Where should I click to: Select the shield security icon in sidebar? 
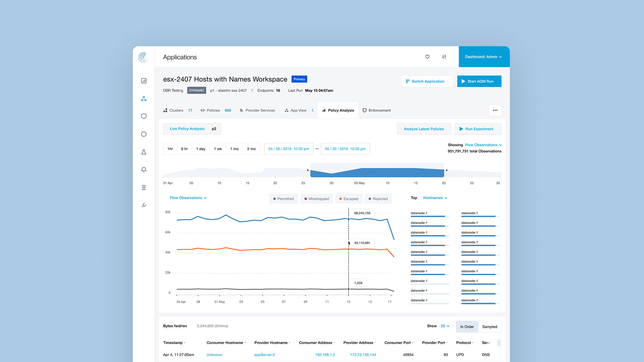click(x=144, y=116)
